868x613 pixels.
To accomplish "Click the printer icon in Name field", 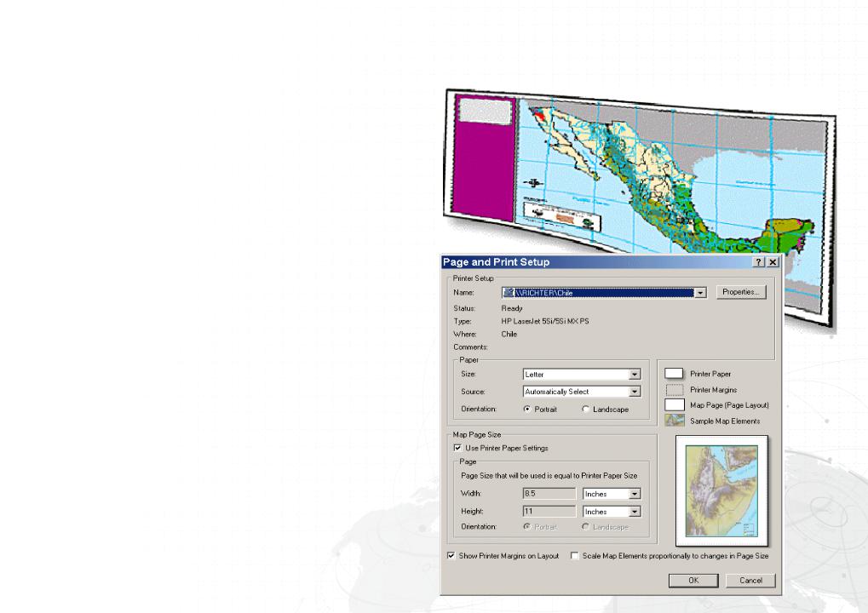I will (x=509, y=293).
